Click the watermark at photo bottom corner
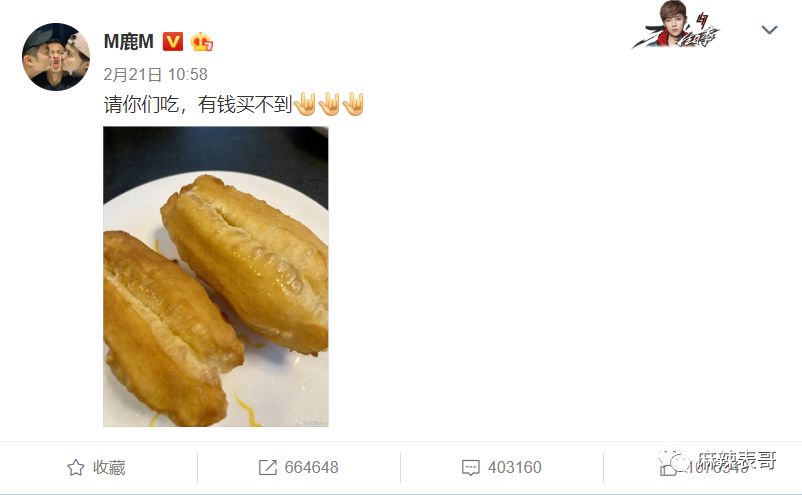Viewport: 802px width, 495px height. click(310, 421)
